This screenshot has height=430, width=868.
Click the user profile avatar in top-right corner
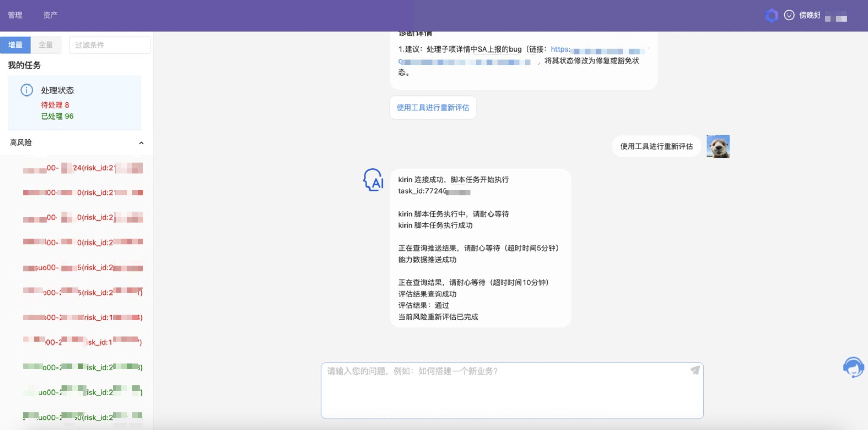point(836,16)
